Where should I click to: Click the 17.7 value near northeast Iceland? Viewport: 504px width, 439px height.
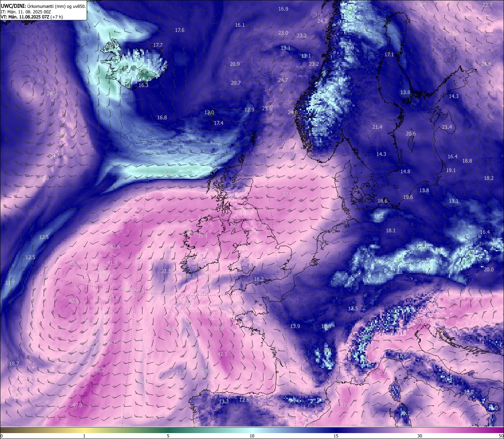click(x=158, y=45)
